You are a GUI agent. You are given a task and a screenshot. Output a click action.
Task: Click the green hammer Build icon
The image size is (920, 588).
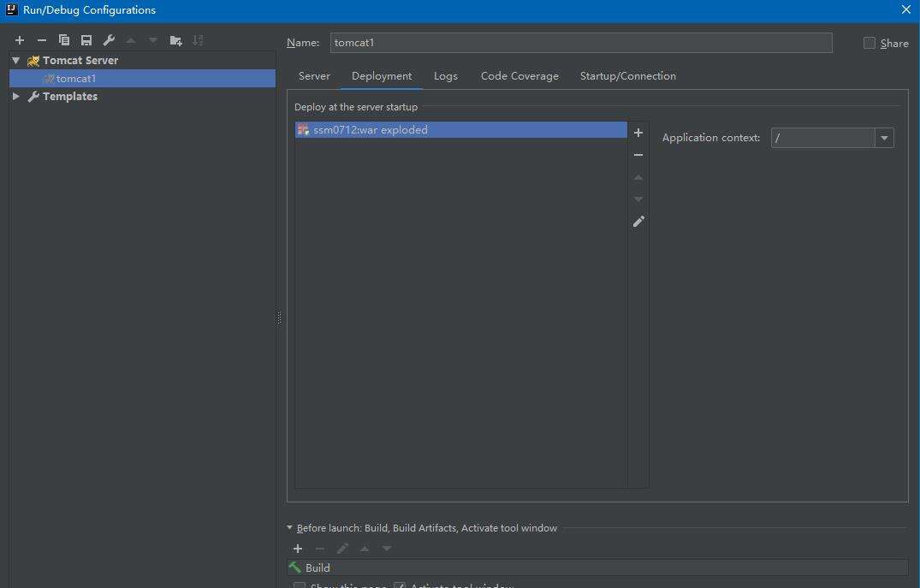pyautogui.click(x=295, y=567)
